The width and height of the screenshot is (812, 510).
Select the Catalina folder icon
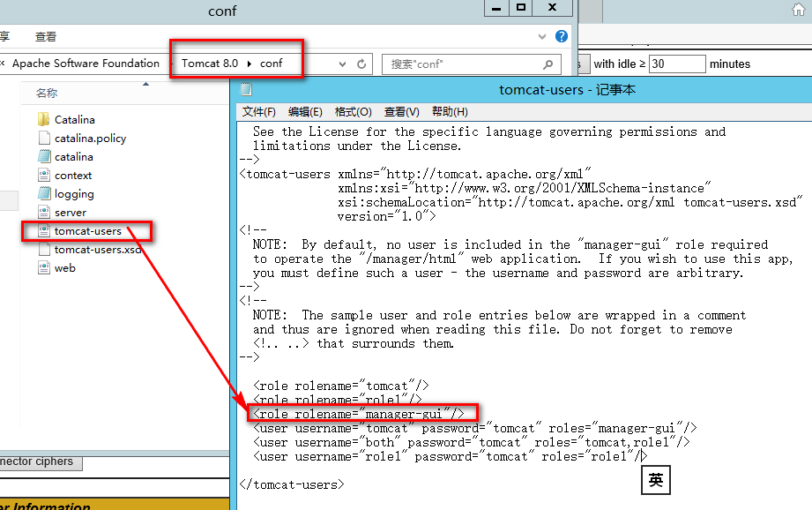click(x=45, y=119)
